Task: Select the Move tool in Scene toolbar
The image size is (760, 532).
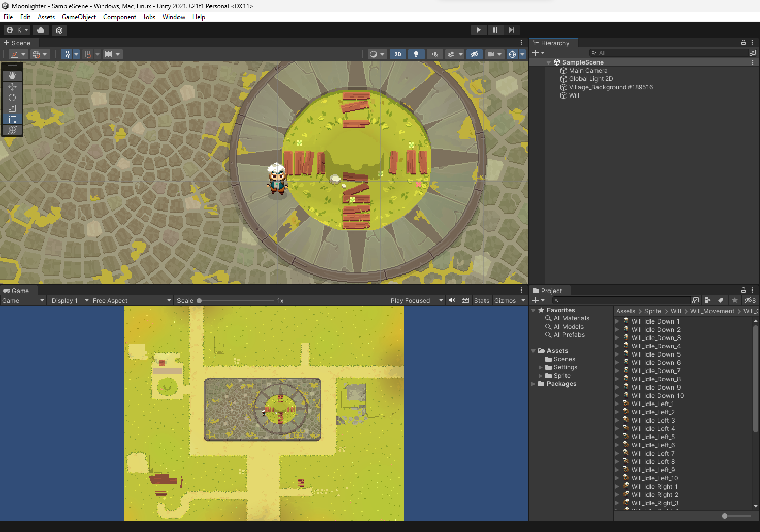Action: pos(12,87)
